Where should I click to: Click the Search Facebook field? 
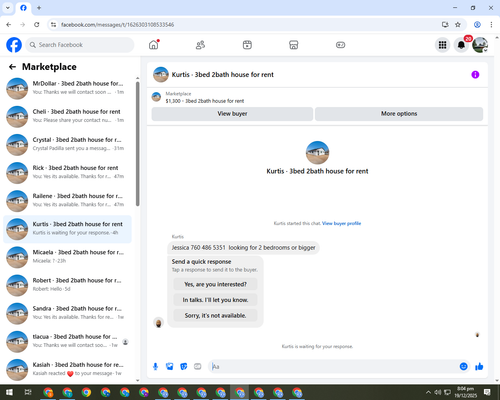[x=80, y=45]
